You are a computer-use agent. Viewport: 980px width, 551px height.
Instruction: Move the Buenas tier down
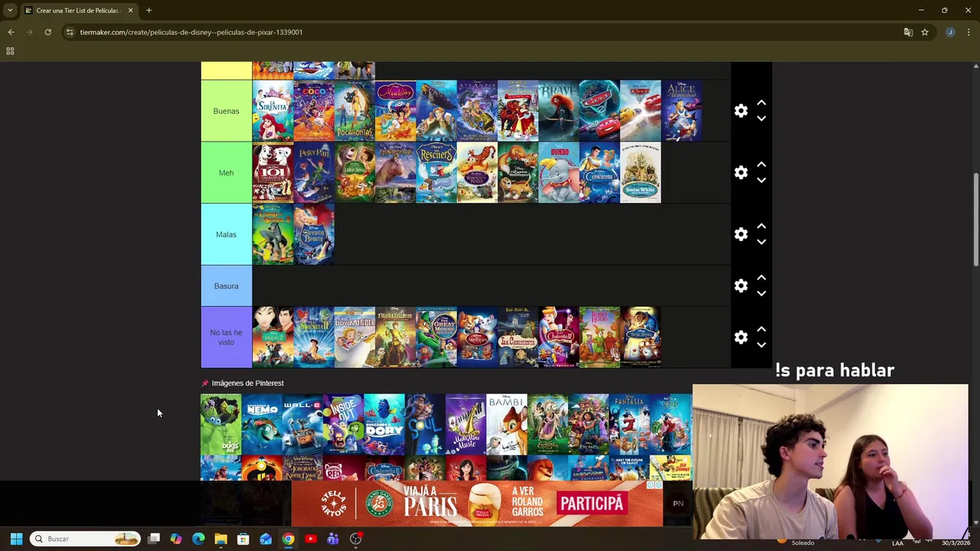tap(761, 119)
